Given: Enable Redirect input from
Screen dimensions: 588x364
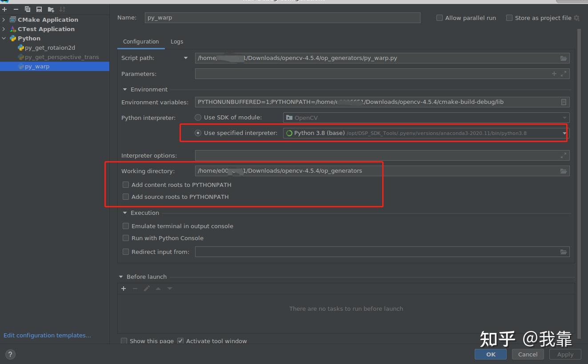Looking at the screenshot, I should coord(126,252).
